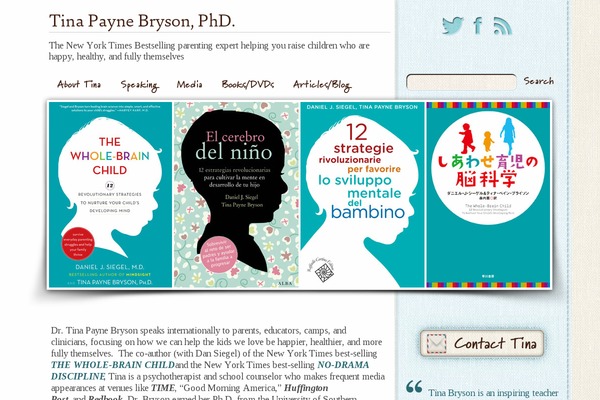Open the Speaking menu item
Screen dimensions: 600x400
139,85
